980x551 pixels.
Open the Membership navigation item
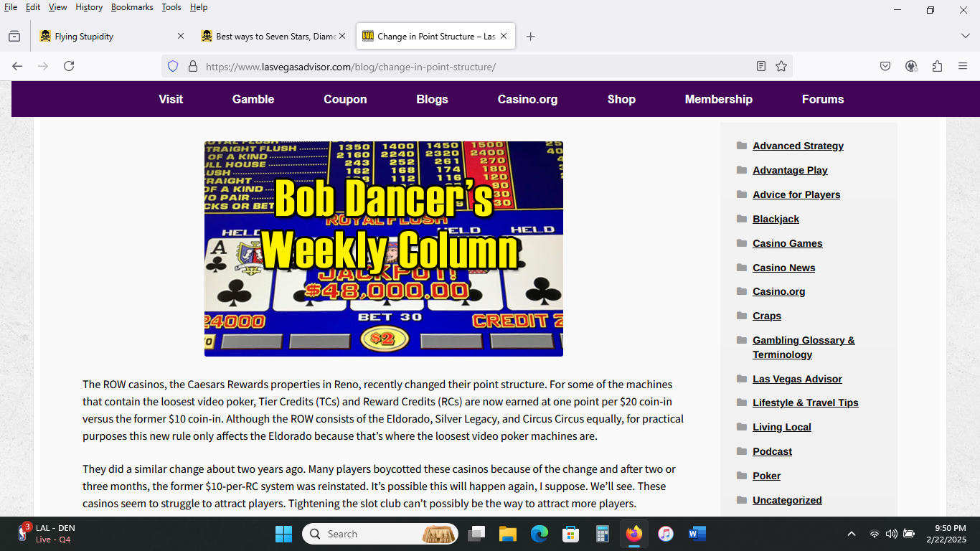[718, 99]
